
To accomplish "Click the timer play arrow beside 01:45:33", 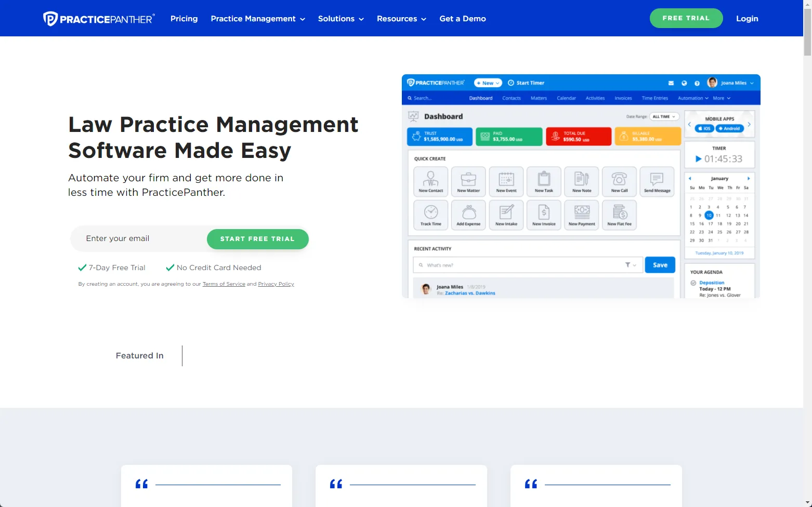I will tap(699, 159).
